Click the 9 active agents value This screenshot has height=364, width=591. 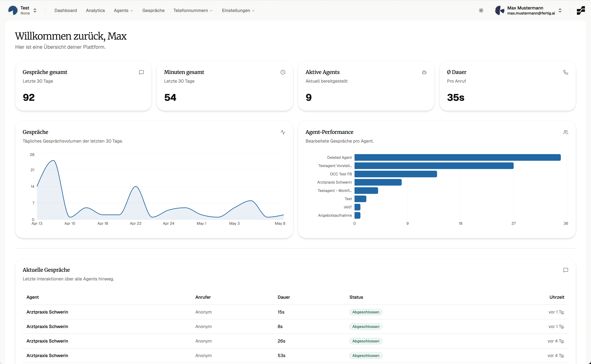[309, 97]
